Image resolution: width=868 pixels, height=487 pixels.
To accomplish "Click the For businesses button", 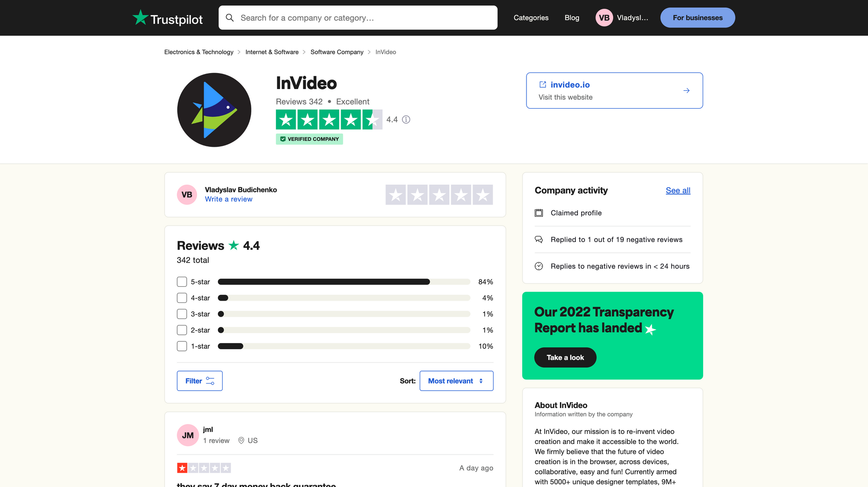I will pyautogui.click(x=698, y=18).
